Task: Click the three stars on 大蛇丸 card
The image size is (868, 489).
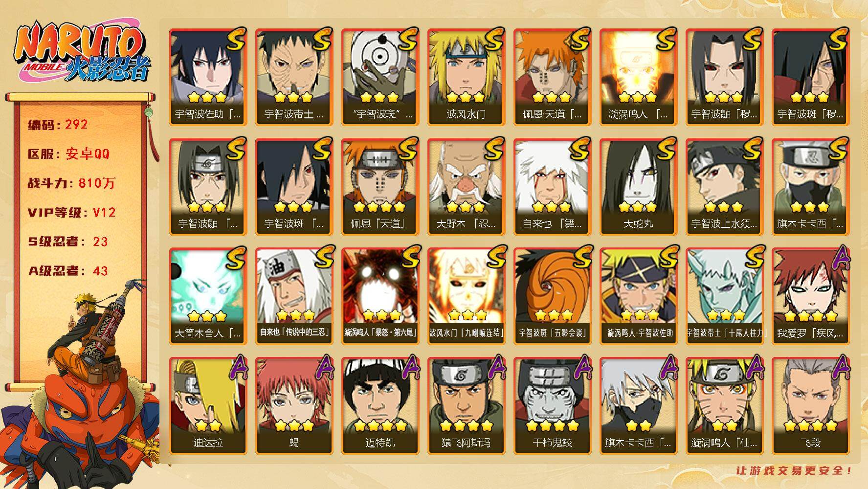Action: 638,206
